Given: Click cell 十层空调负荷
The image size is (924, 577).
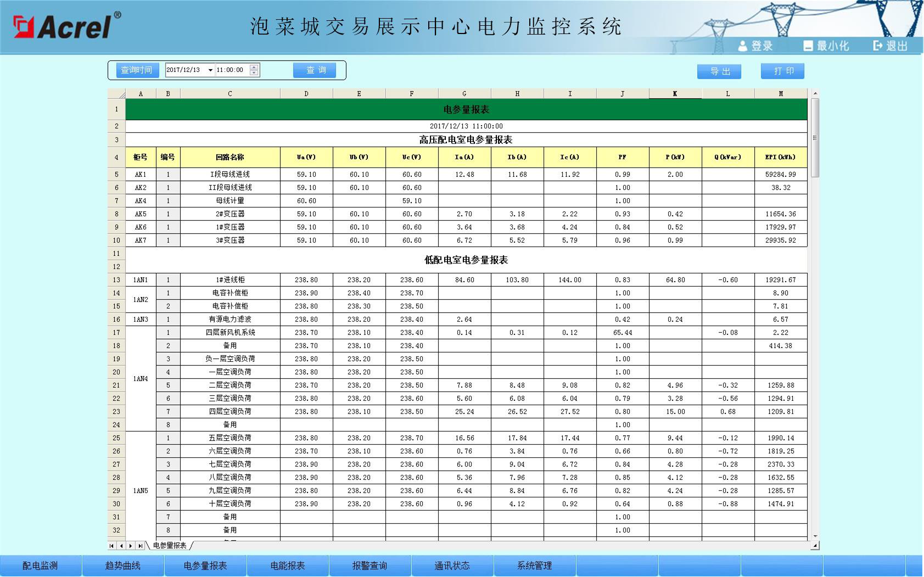Looking at the screenshot, I should click(x=230, y=504).
